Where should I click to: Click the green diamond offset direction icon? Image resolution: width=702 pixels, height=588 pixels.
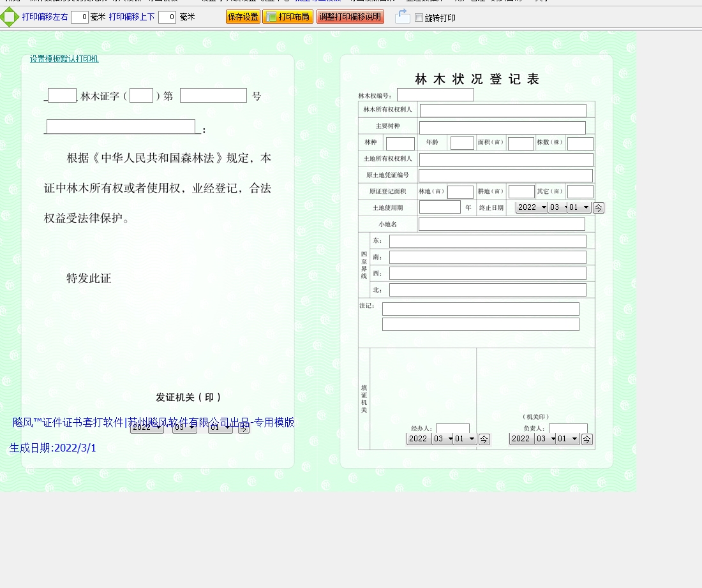[9, 17]
